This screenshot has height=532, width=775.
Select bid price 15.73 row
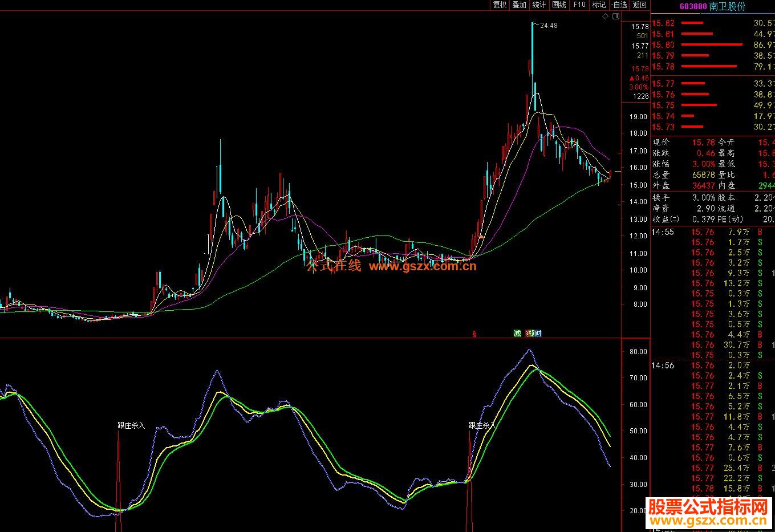[713, 127]
